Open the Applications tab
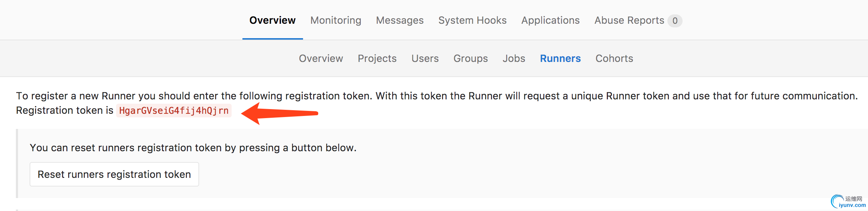The image size is (868, 211). click(x=551, y=20)
